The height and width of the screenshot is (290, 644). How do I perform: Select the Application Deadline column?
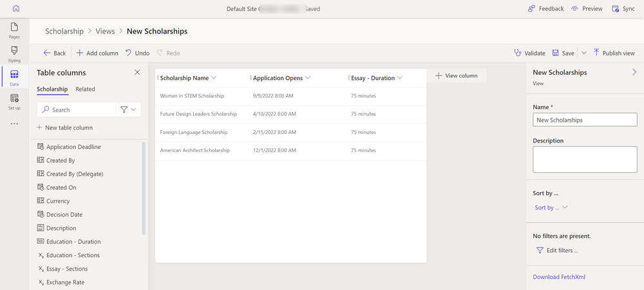[69, 147]
